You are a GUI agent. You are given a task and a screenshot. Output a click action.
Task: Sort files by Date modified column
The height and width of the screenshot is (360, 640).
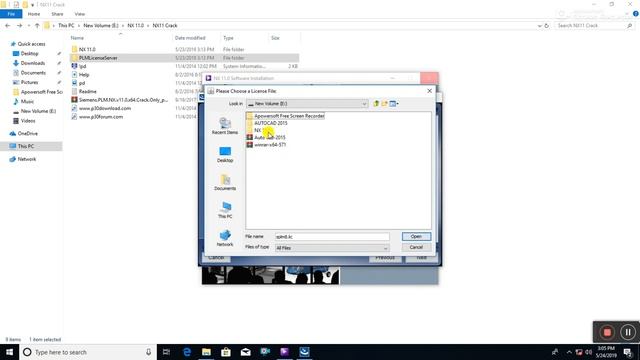click(190, 38)
